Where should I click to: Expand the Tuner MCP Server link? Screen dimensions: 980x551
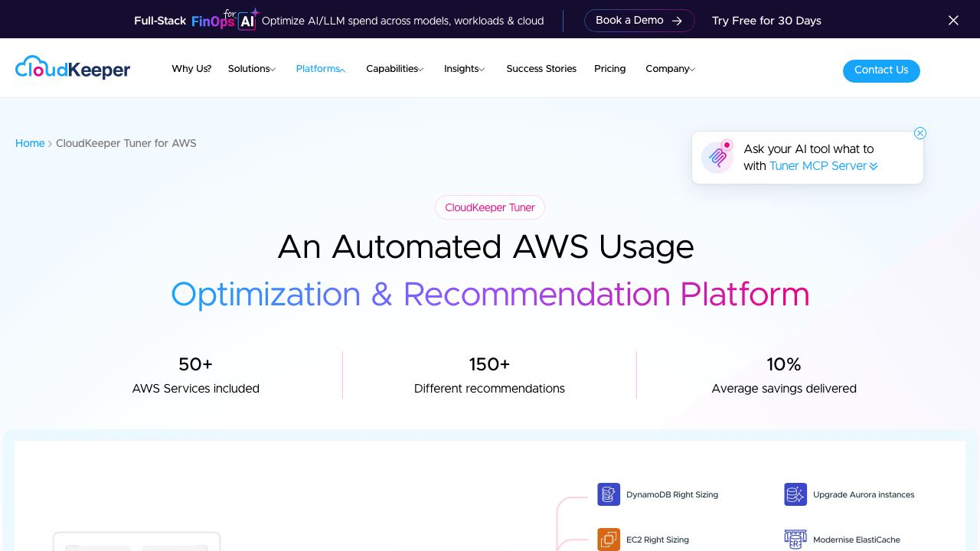[823, 166]
